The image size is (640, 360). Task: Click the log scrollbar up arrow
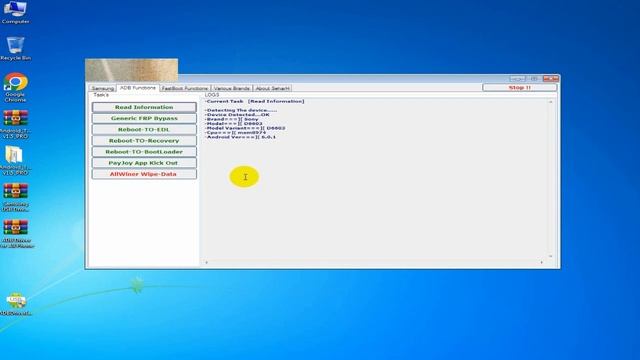point(551,102)
